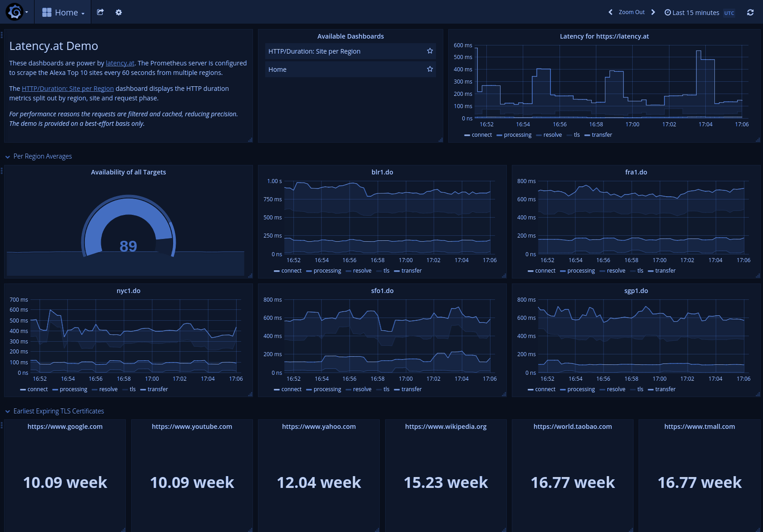Image resolution: width=763 pixels, height=532 pixels.
Task: Click the Latency.at Demo heading
Action: (x=54, y=46)
